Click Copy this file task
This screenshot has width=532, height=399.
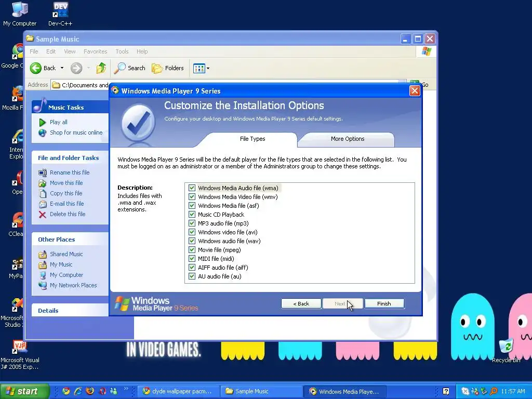click(x=66, y=193)
